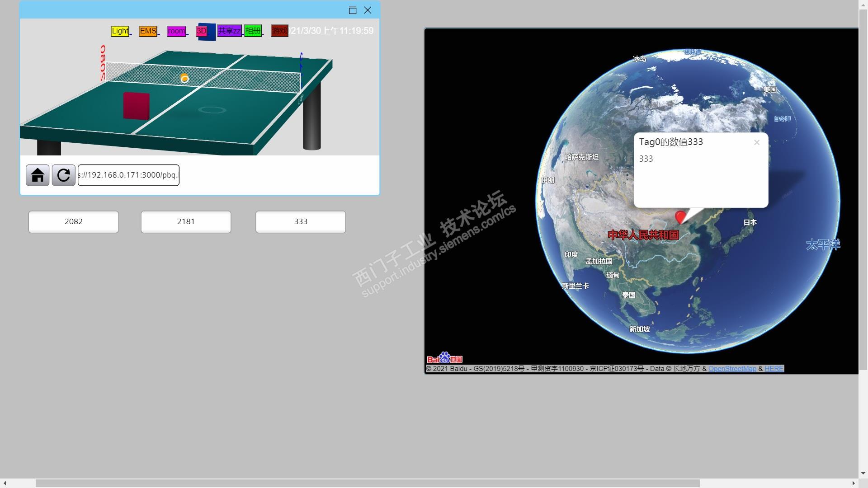Click the Baidu map logo
This screenshot has height=488, width=868.
pos(444,358)
